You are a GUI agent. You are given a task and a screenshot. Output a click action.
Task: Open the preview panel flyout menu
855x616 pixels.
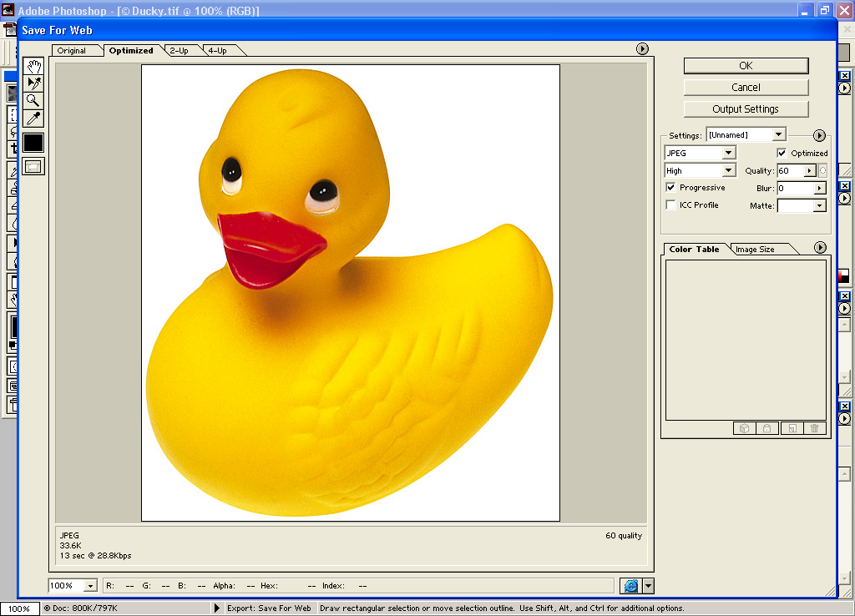pos(642,49)
